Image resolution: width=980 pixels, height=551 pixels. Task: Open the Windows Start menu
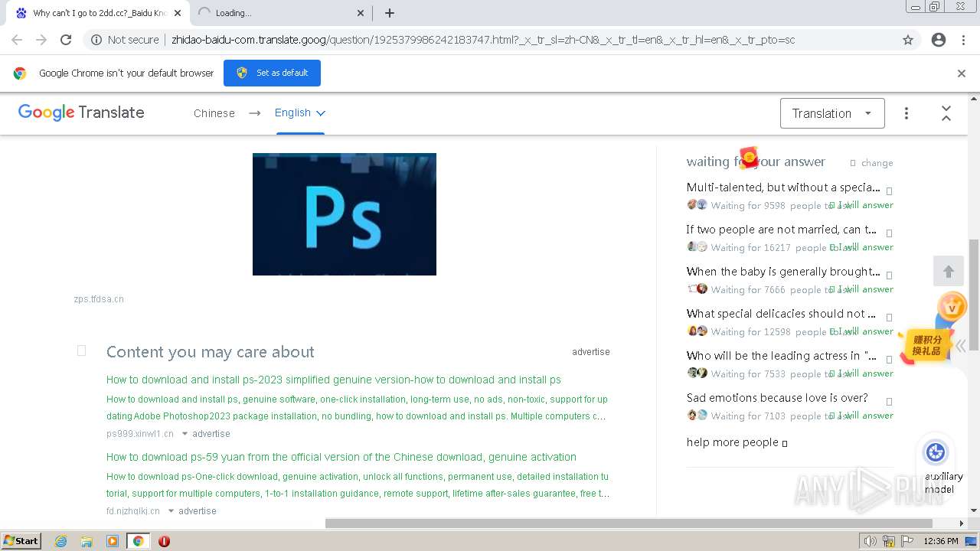[x=21, y=541]
